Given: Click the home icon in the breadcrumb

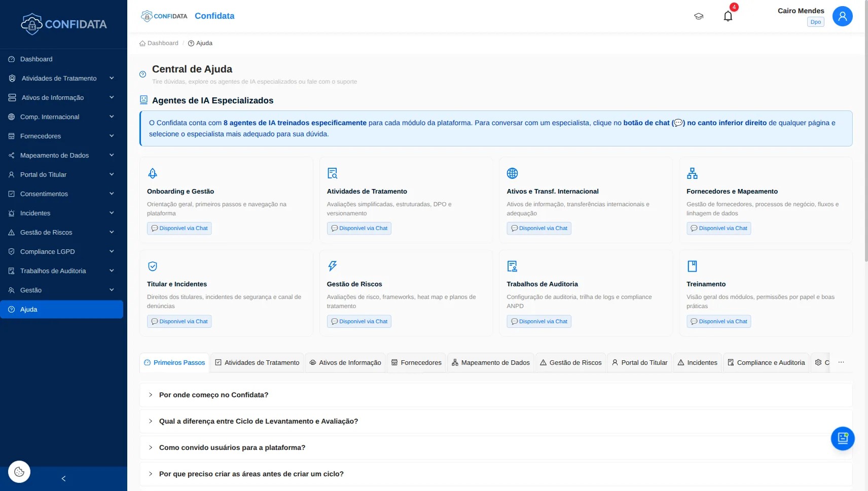Looking at the screenshot, I should (x=142, y=43).
